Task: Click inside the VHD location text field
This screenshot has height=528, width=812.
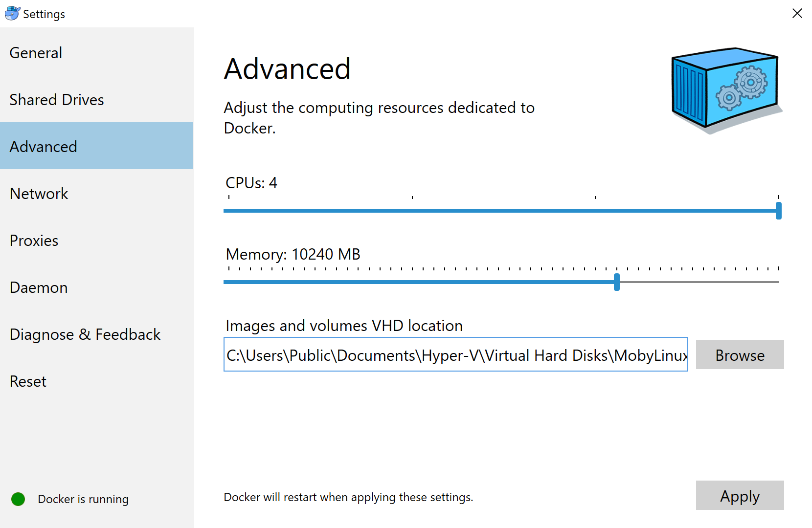Action: (455, 355)
